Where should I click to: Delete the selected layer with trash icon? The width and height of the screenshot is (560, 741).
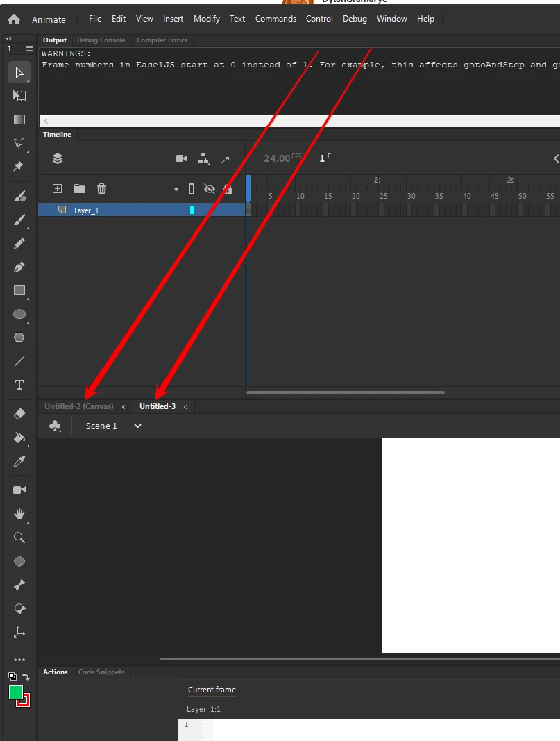101,189
